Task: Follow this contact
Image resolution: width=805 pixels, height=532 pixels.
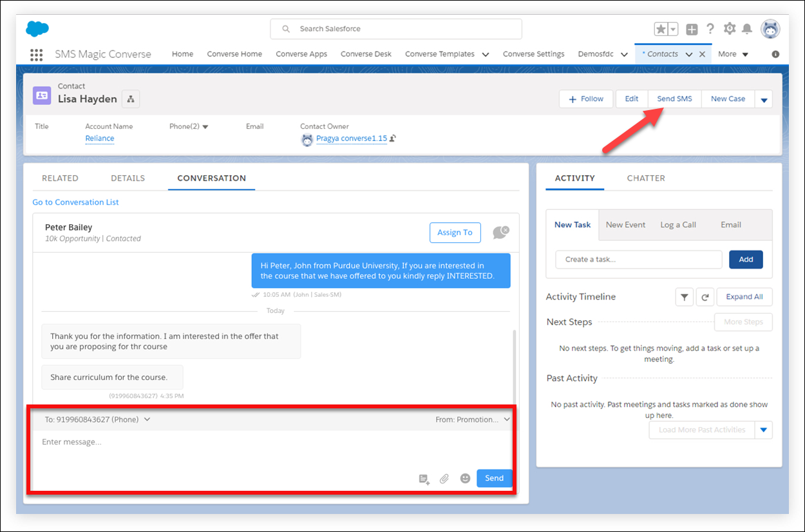Action: point(586,99)
